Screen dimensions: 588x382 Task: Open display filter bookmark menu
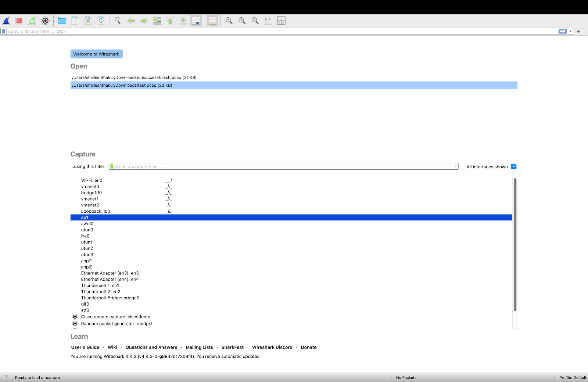point(4,32)
